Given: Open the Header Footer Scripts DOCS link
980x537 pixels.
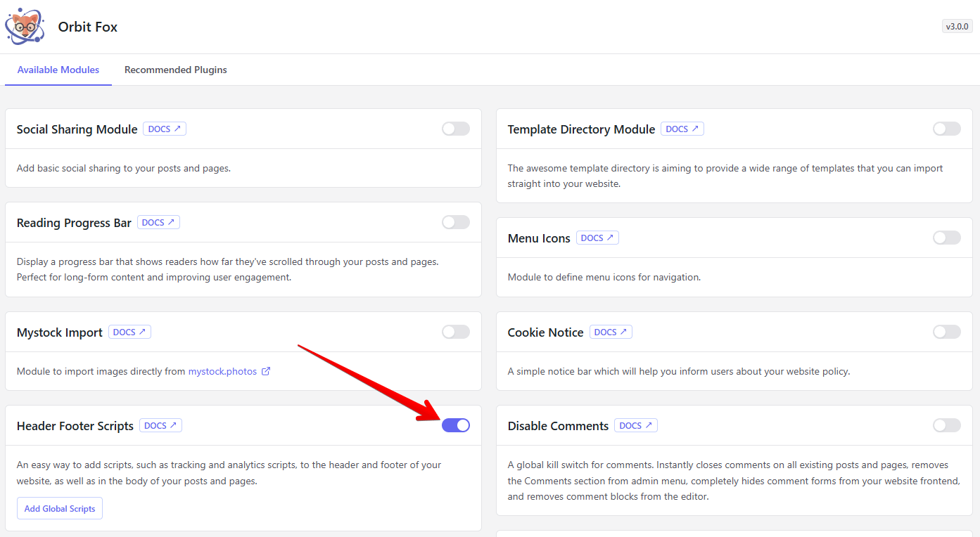Looking at the screenshot, I should pos(160,426).
